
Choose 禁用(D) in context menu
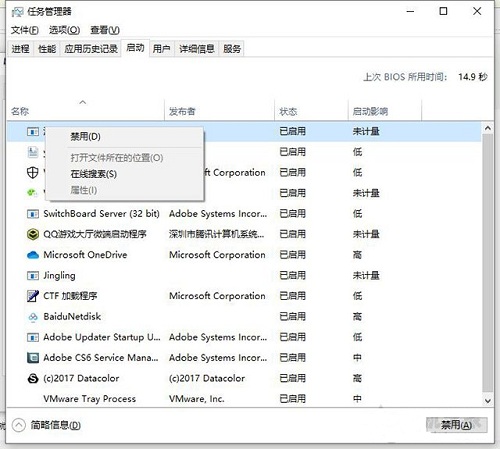[x=85, y=136]
